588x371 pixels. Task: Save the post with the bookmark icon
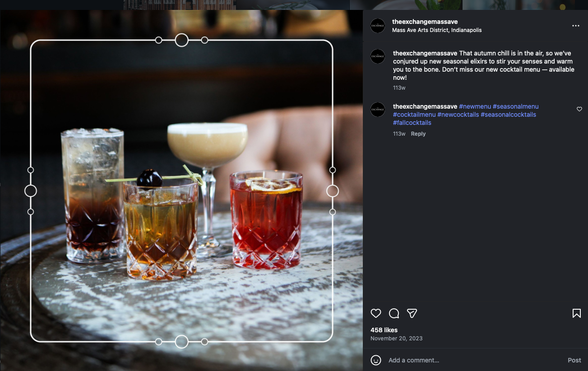pos(576,313)
